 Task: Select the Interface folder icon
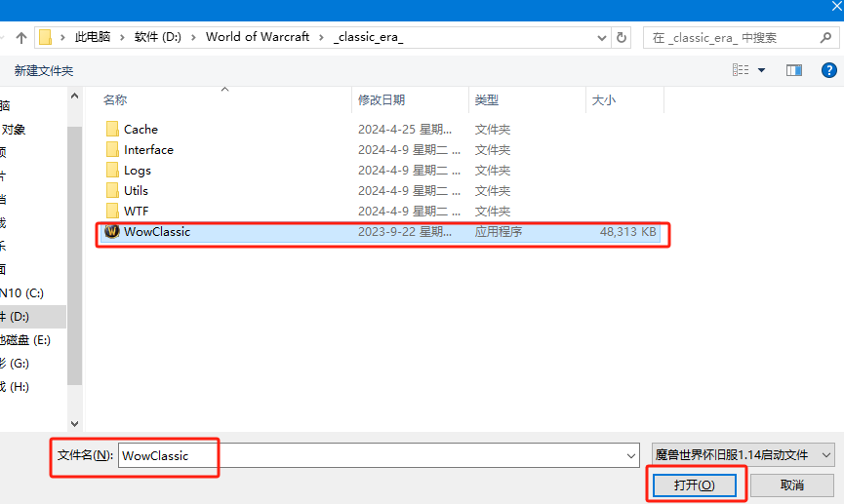pyautogui.click(x=112, y=149)
